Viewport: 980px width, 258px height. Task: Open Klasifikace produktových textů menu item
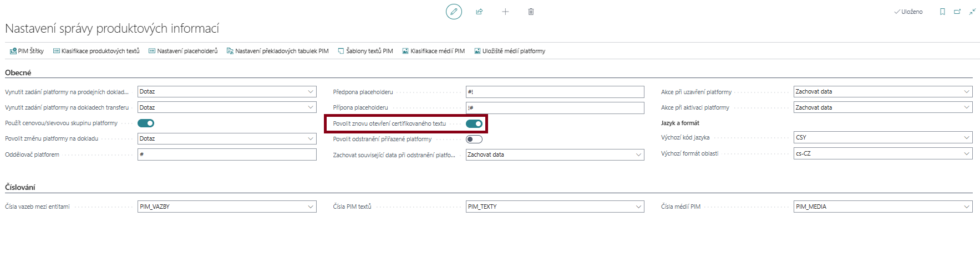point(96,51)
